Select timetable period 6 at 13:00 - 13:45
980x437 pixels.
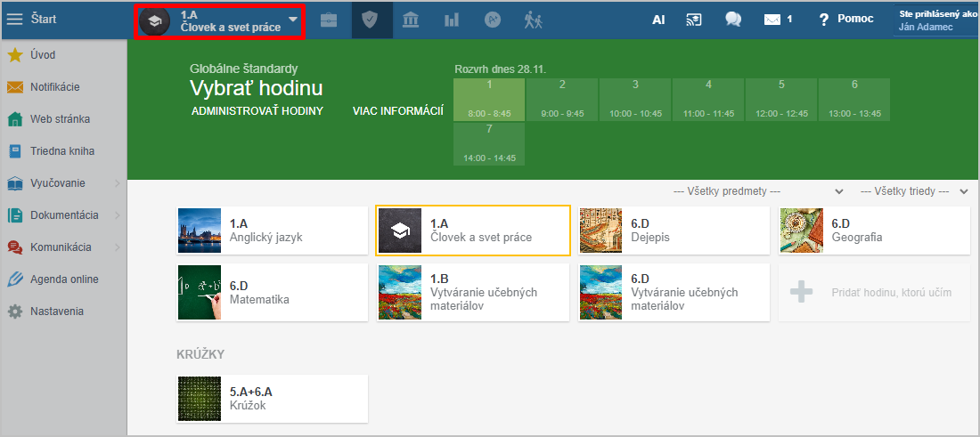click(854, 100)
